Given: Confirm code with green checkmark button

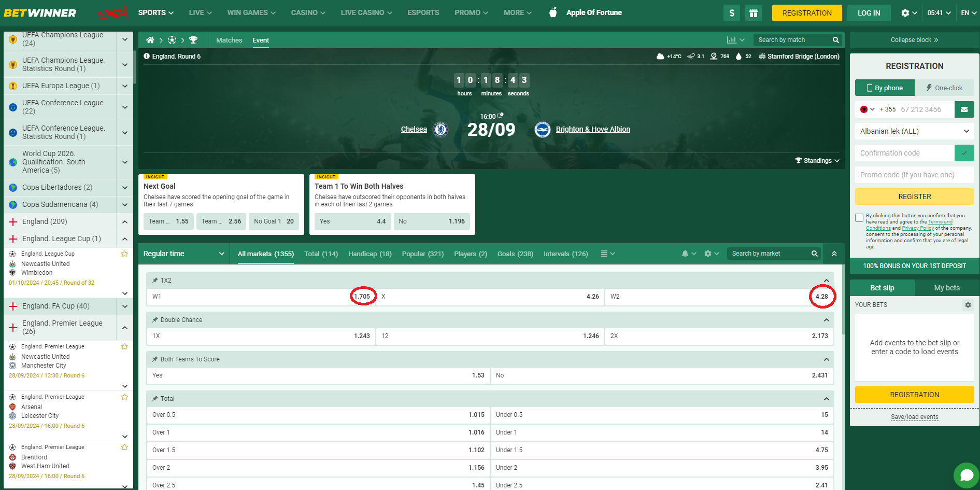Looking at the screenshot, I should [x=964, y=153].
